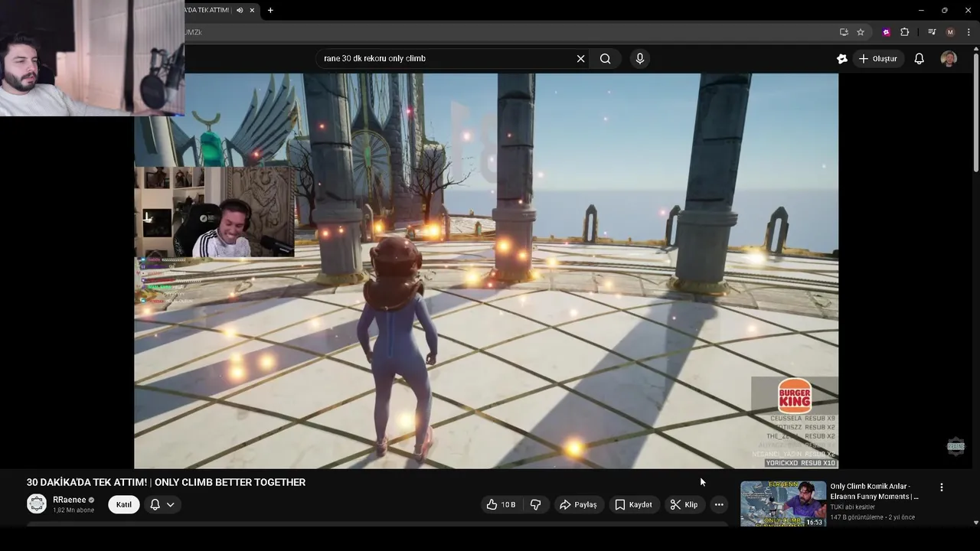Image resolution: width=980 pixels, height=551 pixels.
Task: Switch to the 'DA TEK ATTIM!' tab
Action: click(x=207, y=10)
